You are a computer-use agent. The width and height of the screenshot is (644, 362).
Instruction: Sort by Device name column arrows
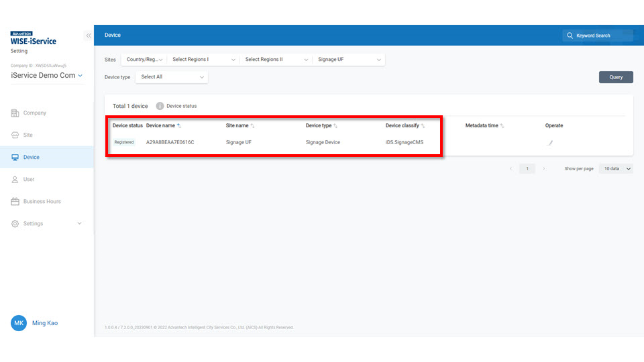click(179, 126)
